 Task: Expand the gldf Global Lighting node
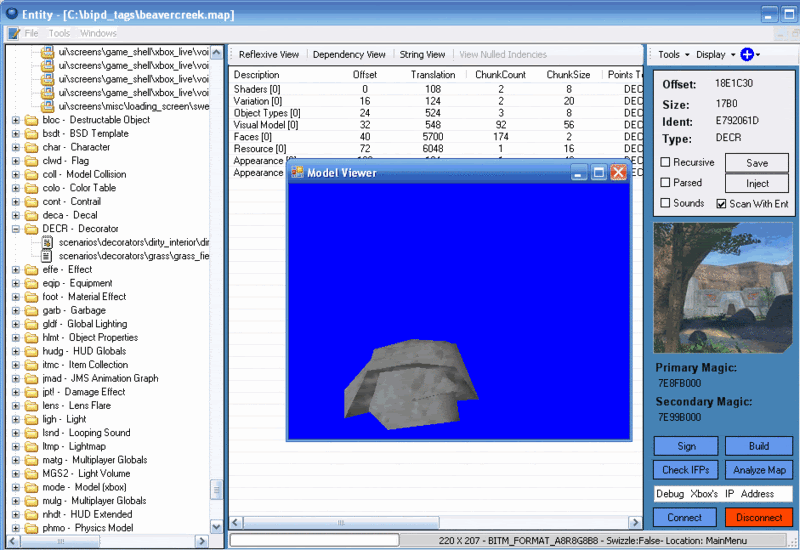(x=16, y=324)
